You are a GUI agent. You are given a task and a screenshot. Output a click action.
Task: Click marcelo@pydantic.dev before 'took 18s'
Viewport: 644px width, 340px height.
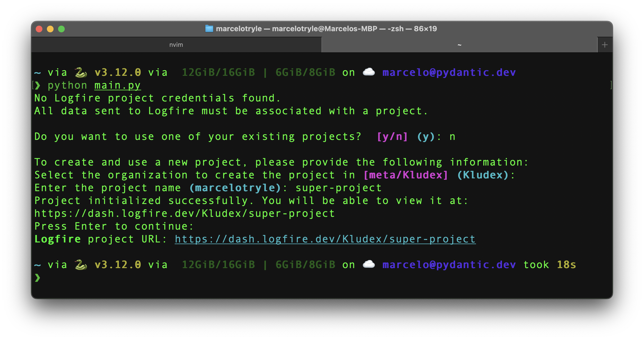pyautogui.click(x=449, y=265)
